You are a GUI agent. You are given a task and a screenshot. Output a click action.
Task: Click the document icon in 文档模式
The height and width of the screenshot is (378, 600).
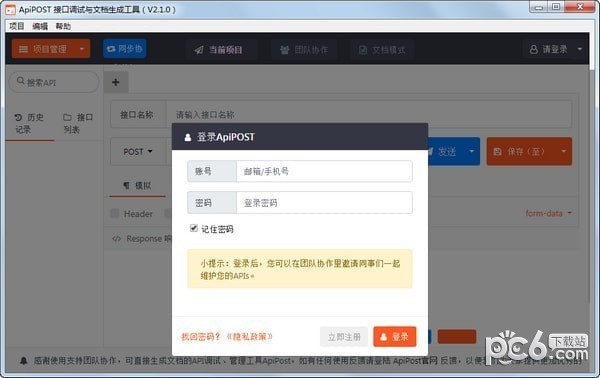tap(363, 50)
